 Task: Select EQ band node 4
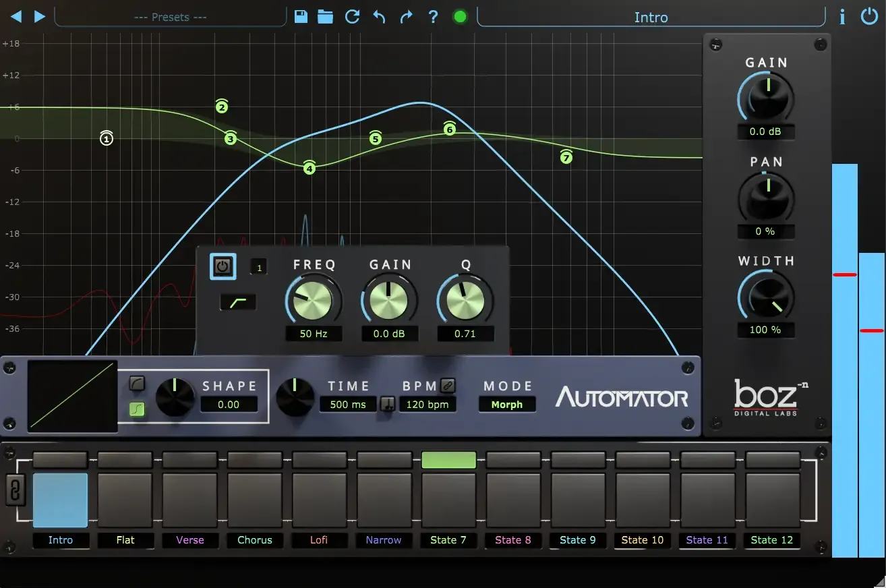309,169
